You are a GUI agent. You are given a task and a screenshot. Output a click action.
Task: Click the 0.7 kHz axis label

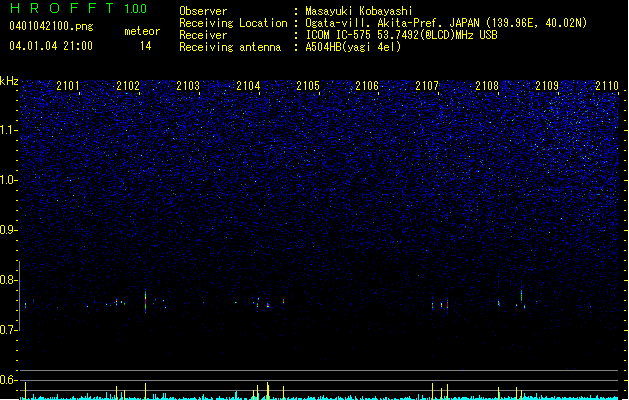click(9, 330)
